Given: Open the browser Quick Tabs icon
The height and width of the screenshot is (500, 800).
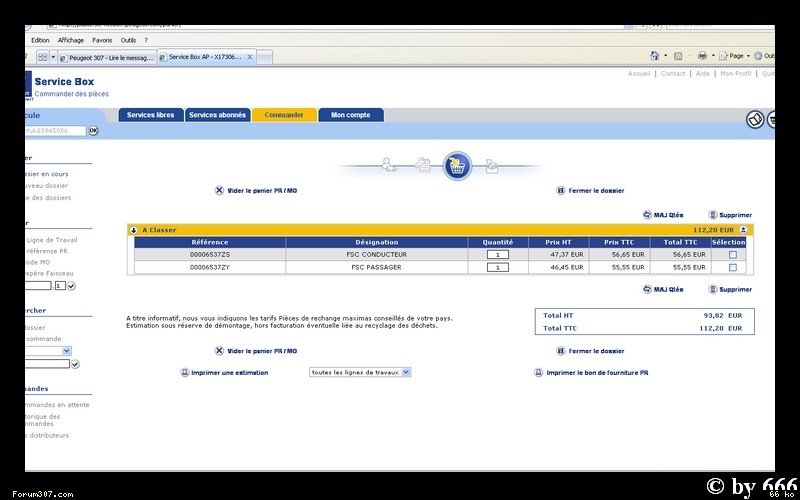Looking at the screenshot, I should click(42, 57).
